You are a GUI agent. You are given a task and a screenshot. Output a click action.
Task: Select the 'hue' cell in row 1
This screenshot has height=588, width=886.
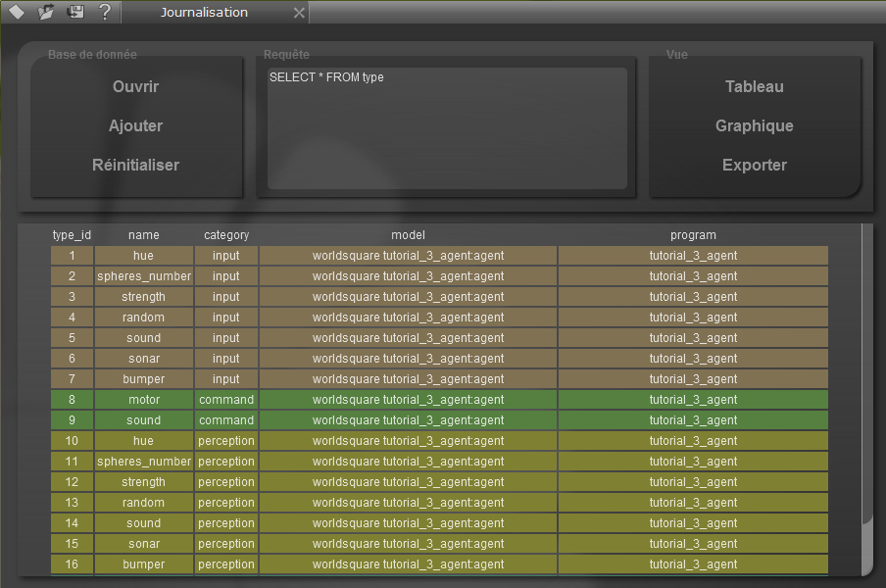click(143, 256)
